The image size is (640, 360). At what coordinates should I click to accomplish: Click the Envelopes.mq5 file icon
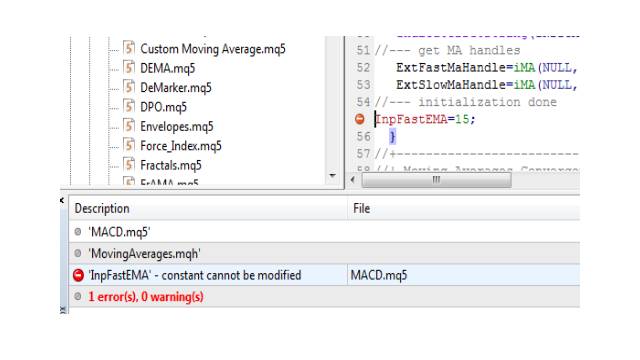pyautogui.click(x=129, y=126)
